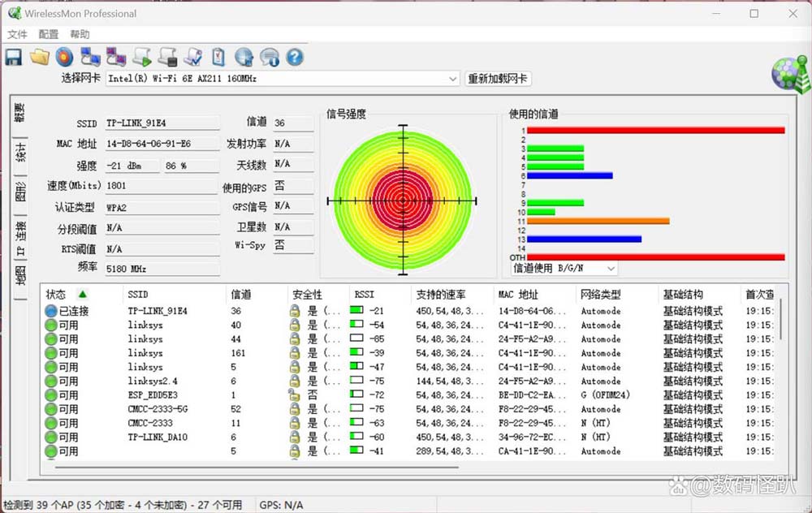Click the open folder toolbar icon
This screenshot has height=513, width=812.
coord(39,57)
